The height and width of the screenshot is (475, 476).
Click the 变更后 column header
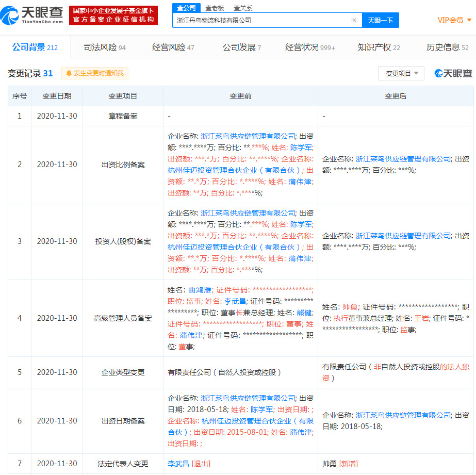[x=396, y=96]
